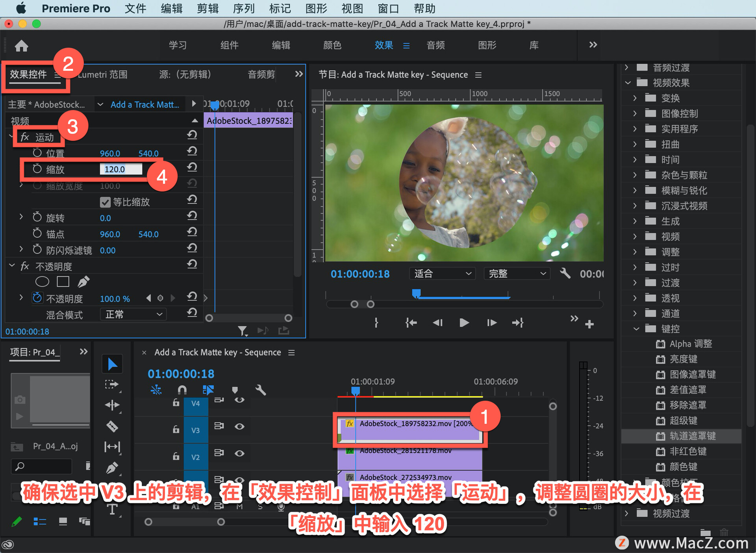The height and width of the screenshot is (553, 756).
Task: Toggle linked selection in timeline
Action: coord(208,390)
